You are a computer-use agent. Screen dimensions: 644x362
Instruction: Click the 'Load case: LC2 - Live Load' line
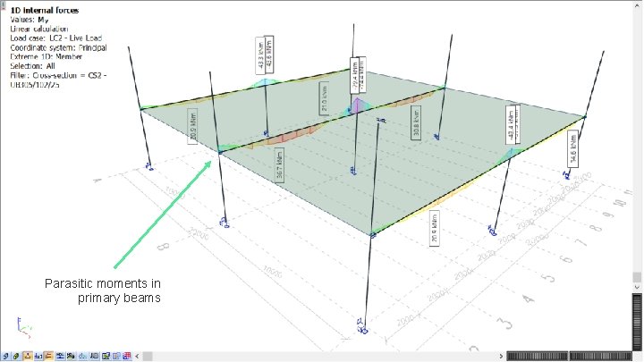point(55,38)
